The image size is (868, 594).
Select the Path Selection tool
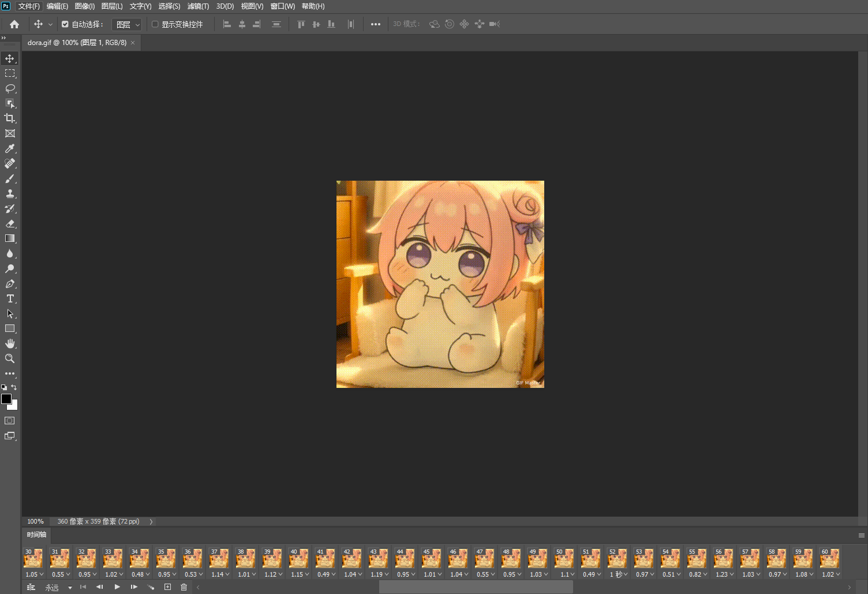pyautogui.click(x=10, y=314)
